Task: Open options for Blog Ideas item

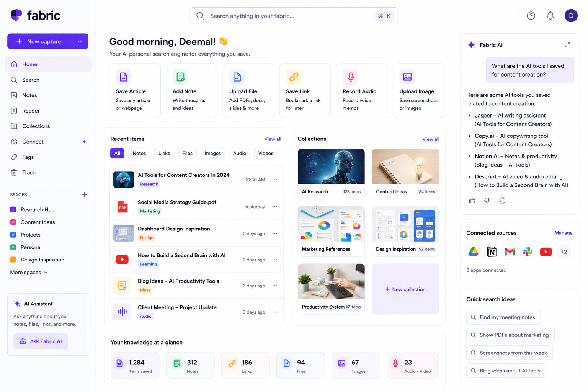Action: (275, 286)
